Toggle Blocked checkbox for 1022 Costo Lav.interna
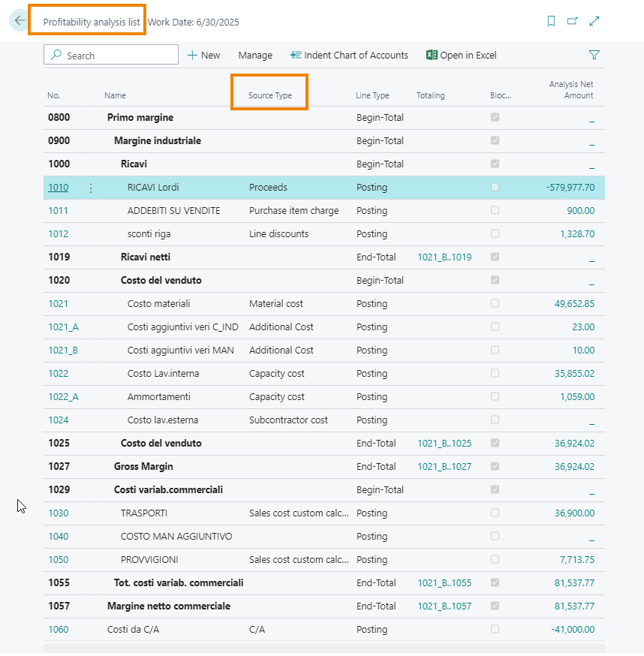The height and width of the screenshot is (656, 644). 495,373
